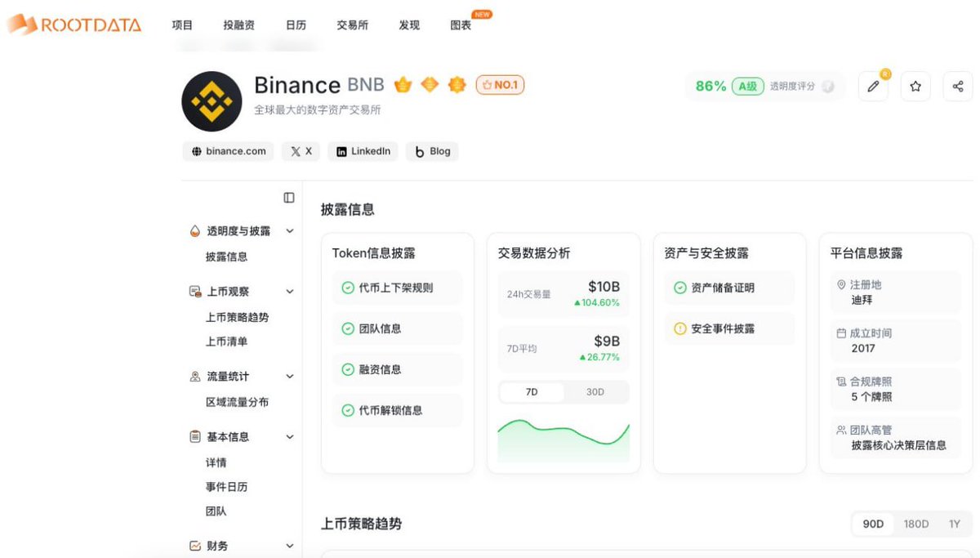Click the droplet icon next to 透明度与披露
The image size is (980, 558).
pos(194,231)
